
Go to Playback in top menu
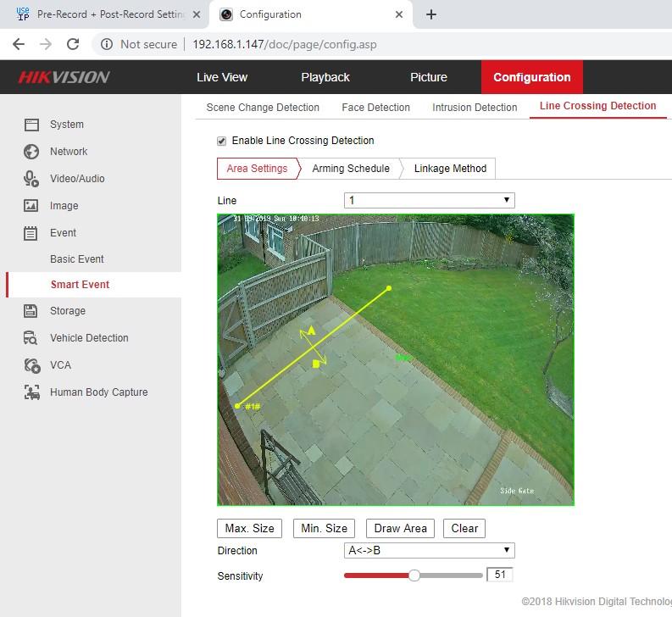(325, 77)
